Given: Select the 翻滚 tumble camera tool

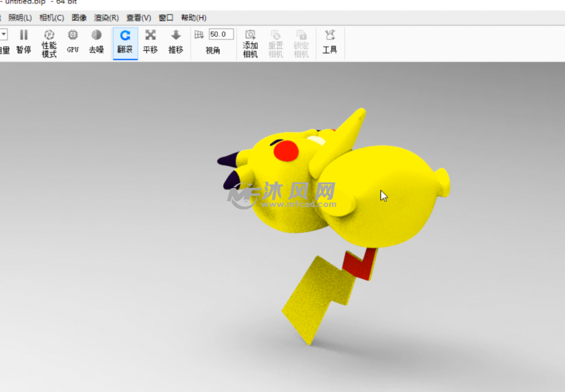Looking at the screenshot, I should pos(125,43).
